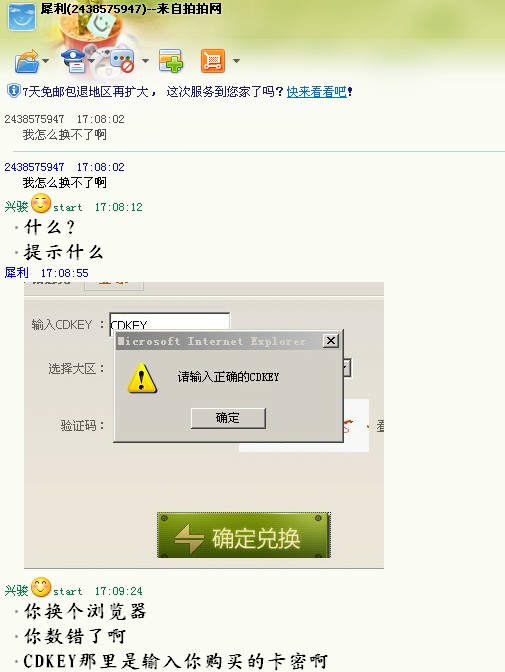Click the police-cap report icon
Image resolution: width=505 pixels, height=672 pixels.
pos(74,61)
